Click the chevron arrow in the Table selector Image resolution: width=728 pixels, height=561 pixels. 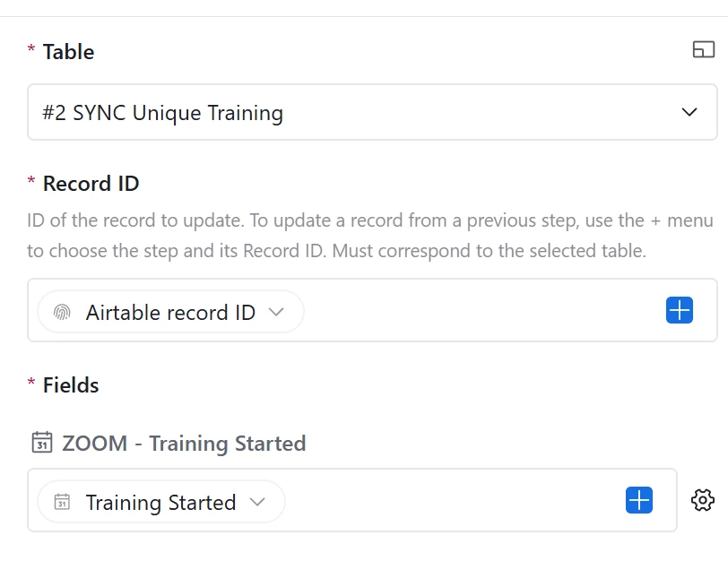(689, 112)
